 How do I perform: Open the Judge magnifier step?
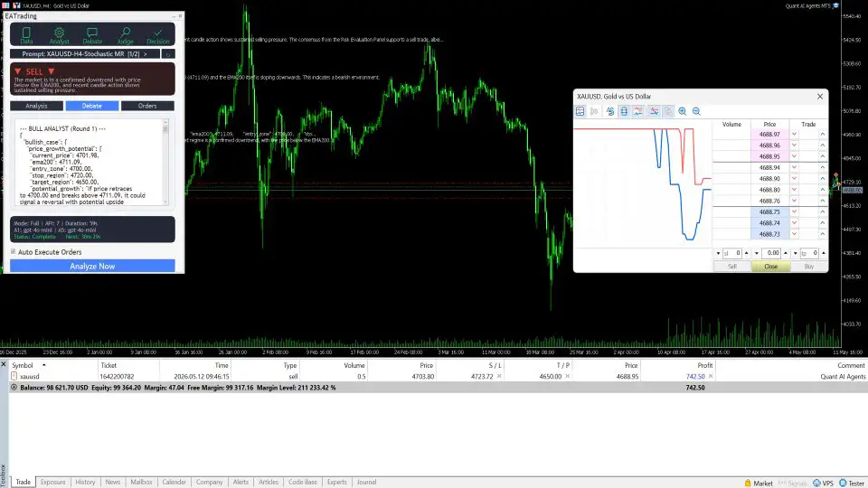[125, 35]
